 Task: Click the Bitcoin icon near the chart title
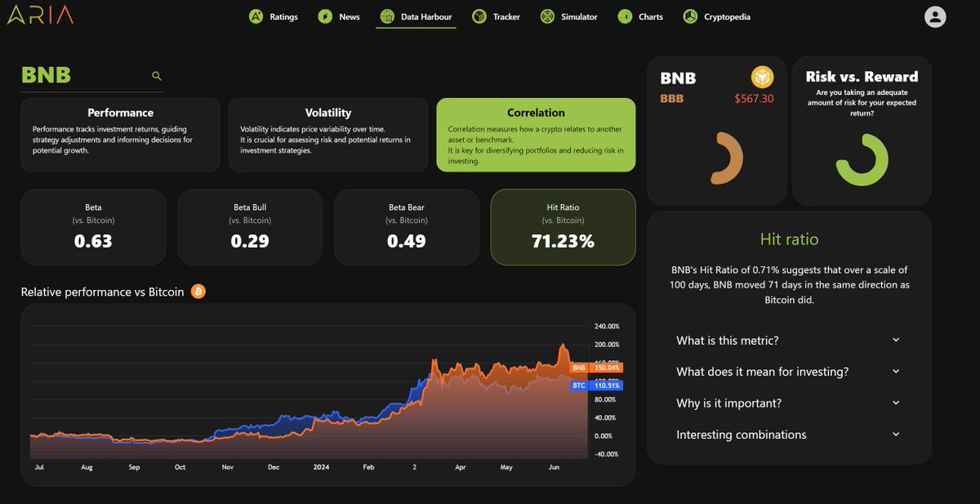click(197, 291)
